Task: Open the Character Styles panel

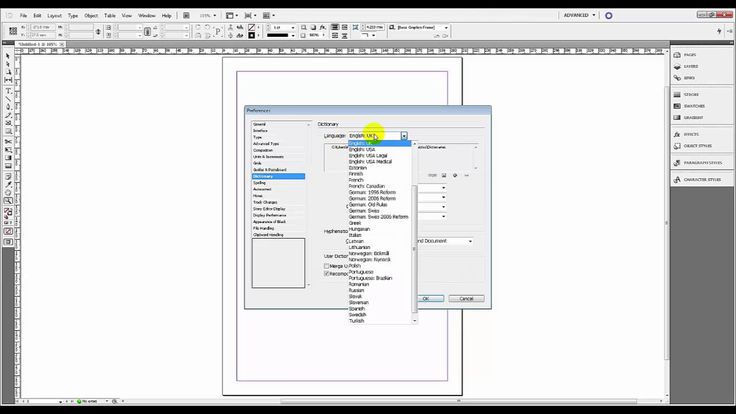Action: pos(701,180)
